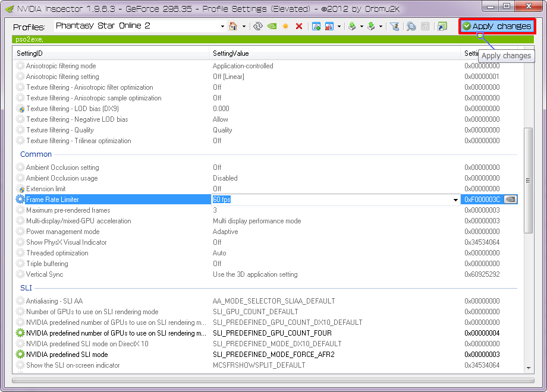Click the SettingValue column header
The width and height of the screenshot is (547, 392).
pyautogui.click(x=335, y=53)
